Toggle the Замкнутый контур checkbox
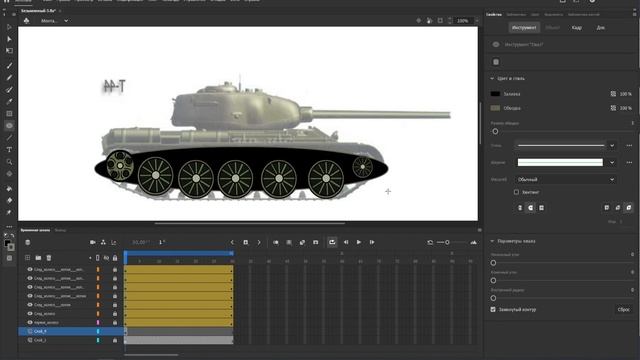The height and width of the screenshot is (360, 640). pyautogui.click(x=493, y=309)
